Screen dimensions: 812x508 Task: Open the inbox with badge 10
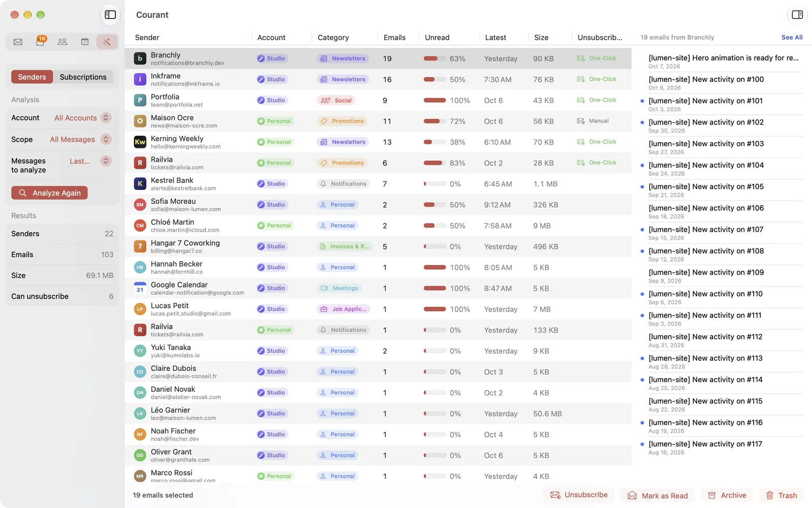pos(40,42)
